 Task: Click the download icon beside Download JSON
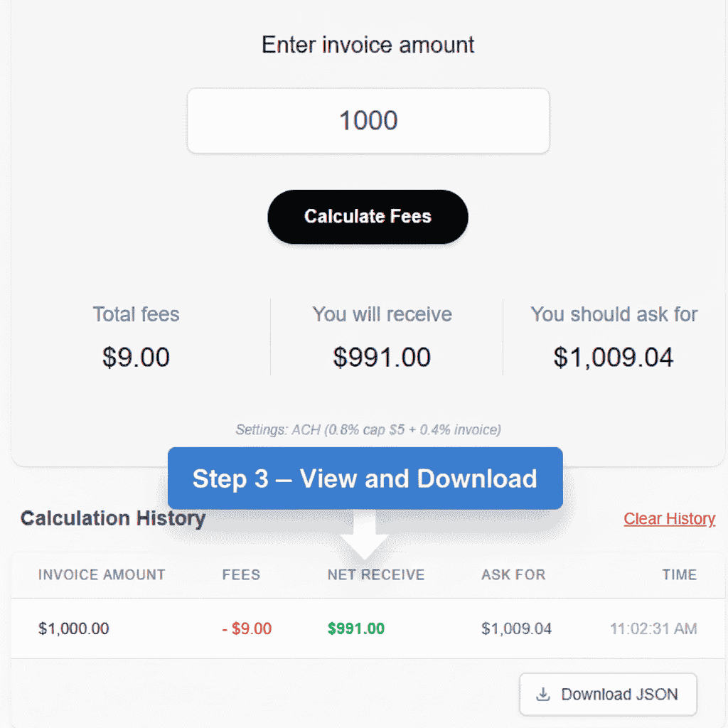544,695
